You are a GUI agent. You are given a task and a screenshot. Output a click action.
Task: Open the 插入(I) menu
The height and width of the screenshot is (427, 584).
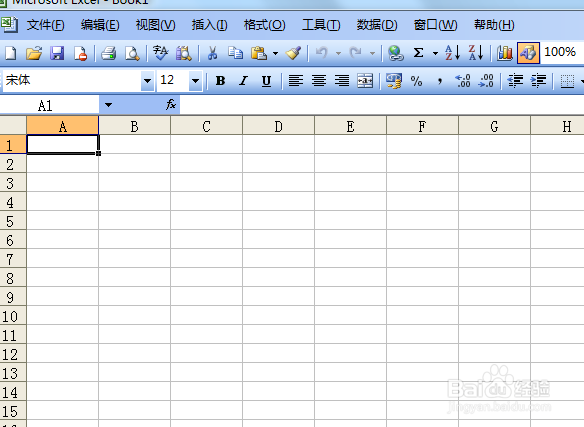pyautogui.click(x=210, y=25)
